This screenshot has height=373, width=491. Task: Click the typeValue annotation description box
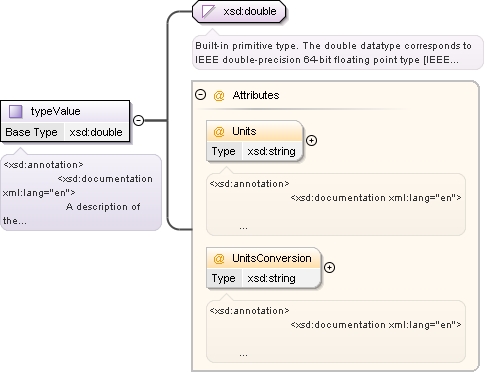[81, 192]
